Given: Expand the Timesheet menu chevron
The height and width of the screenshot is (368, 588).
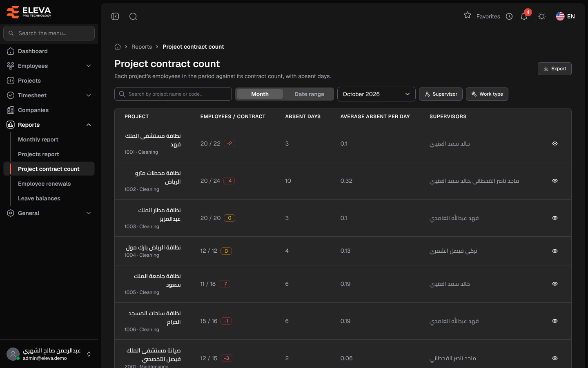Looking at the screenshot, I should point(89,95).
